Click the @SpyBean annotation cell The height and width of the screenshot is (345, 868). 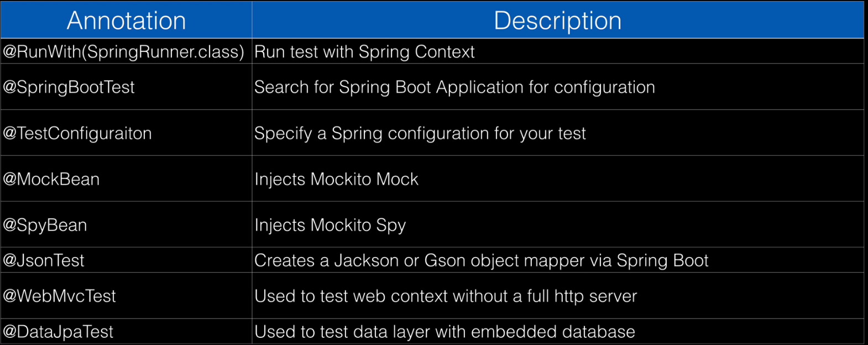pos(45,225)
